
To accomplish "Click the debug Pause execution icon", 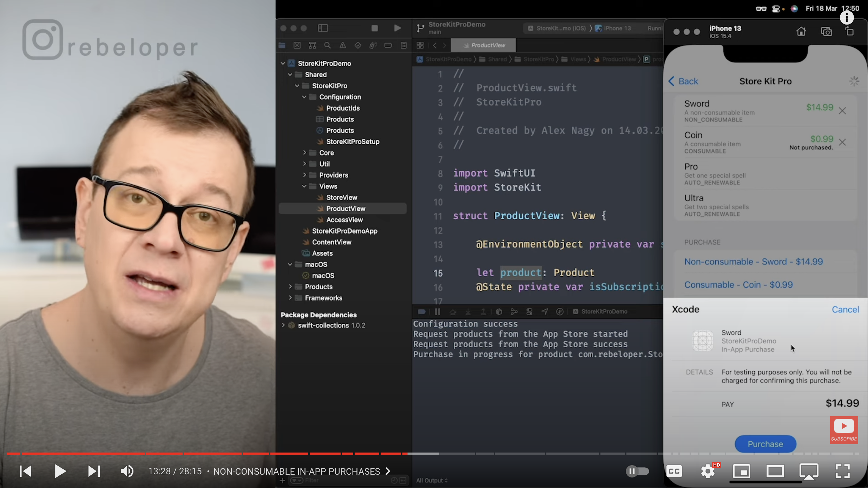I will tap(438, 311).
